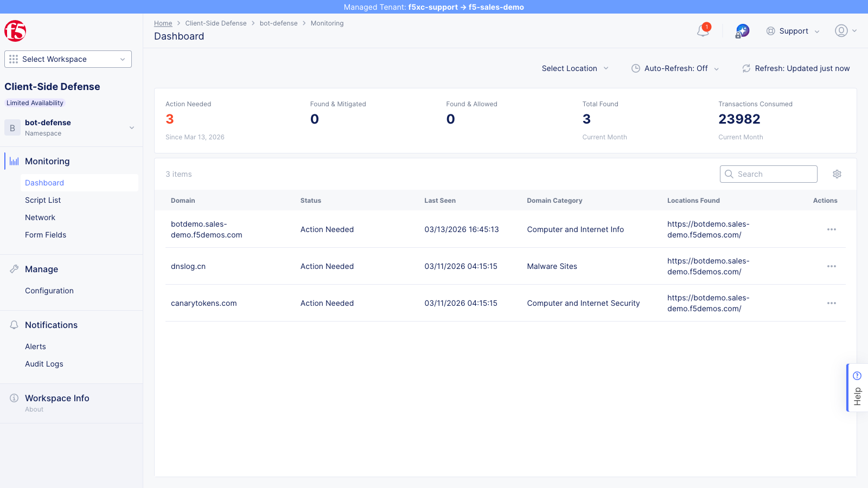Click the F5 logo
This screenshot has height=488, width=868.
pos(15,31)
